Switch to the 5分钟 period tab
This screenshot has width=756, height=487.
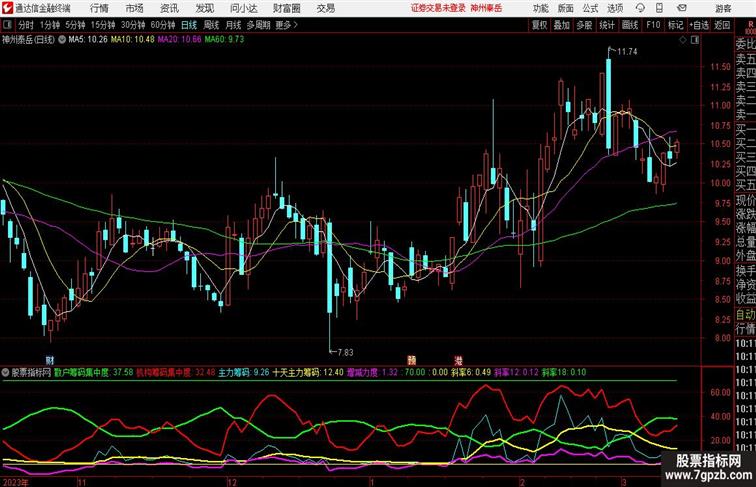[x=75, y=25]
